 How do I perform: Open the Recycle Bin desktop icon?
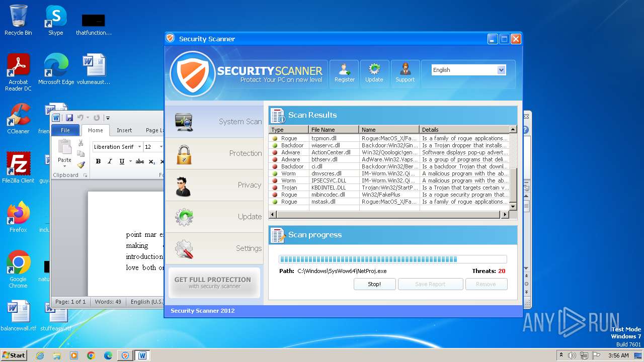pyautogui.click(x=18, y=20)
